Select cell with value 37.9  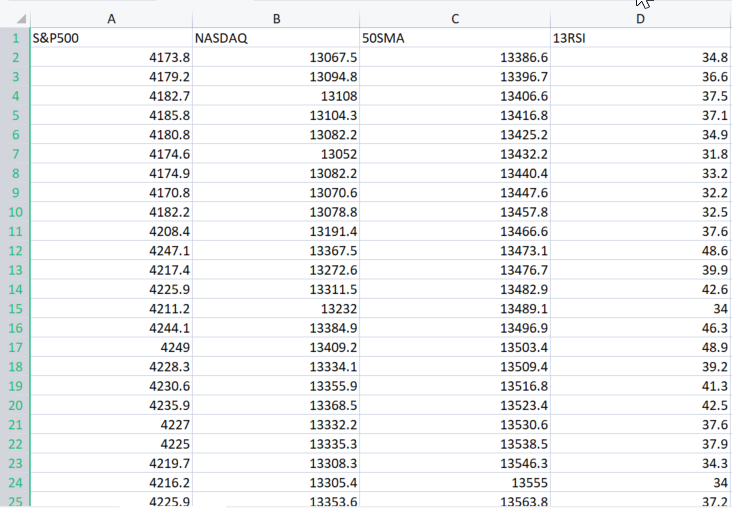(641, 444)
